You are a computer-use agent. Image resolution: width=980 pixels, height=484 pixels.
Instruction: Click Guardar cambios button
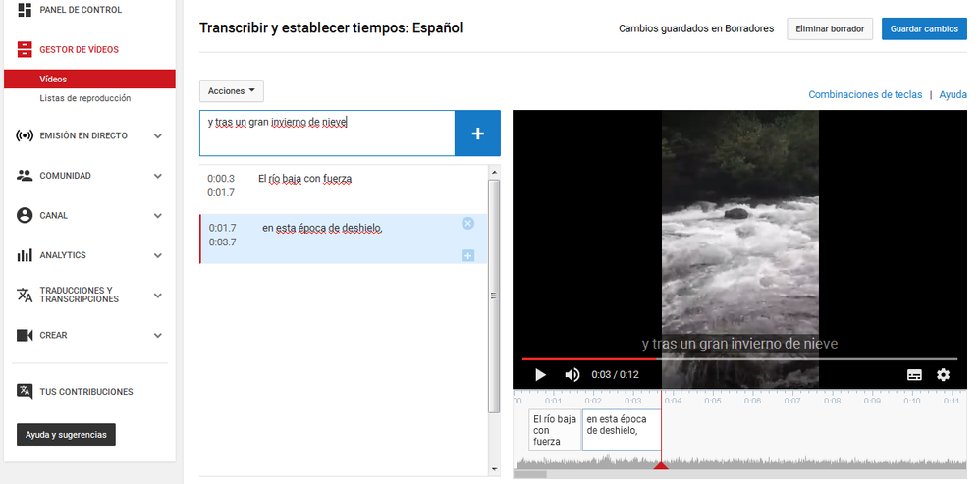click(924, 28)
